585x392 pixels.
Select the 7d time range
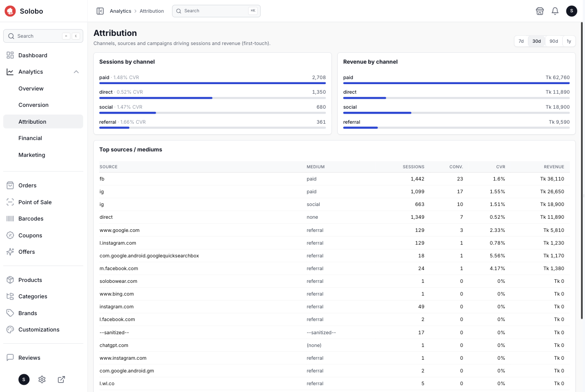[521, 41]
